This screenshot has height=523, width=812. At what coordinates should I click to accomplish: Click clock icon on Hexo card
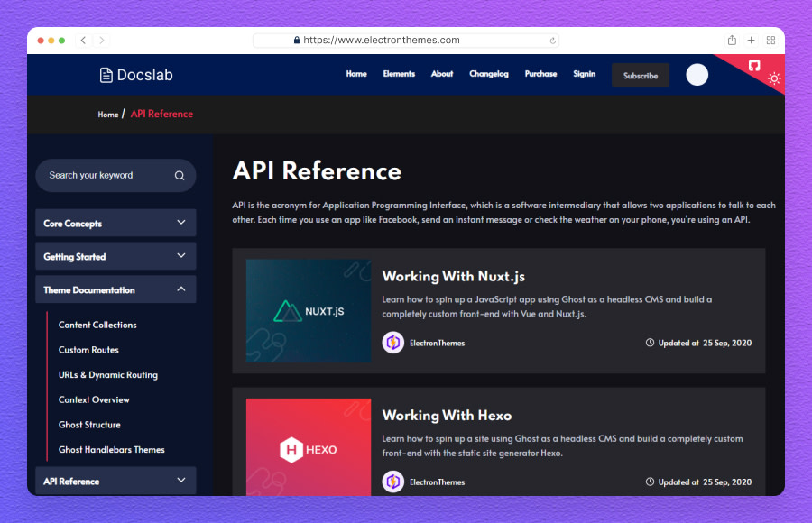point(650,482)
